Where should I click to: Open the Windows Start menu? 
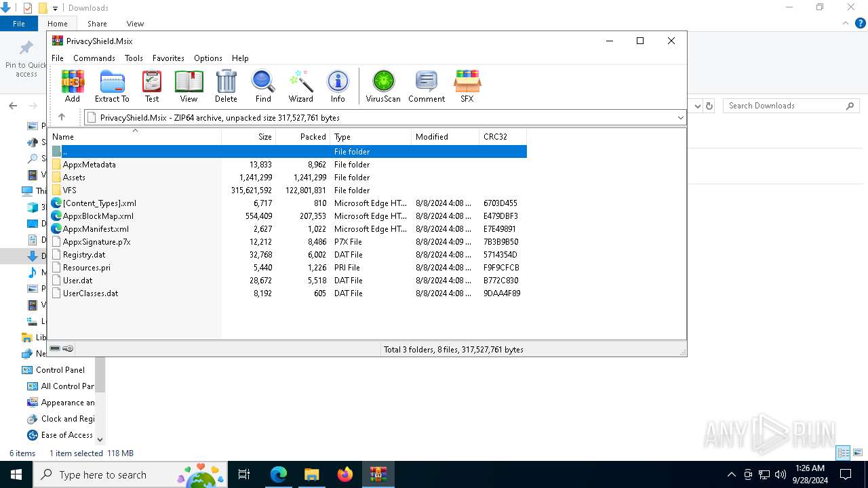16,474
